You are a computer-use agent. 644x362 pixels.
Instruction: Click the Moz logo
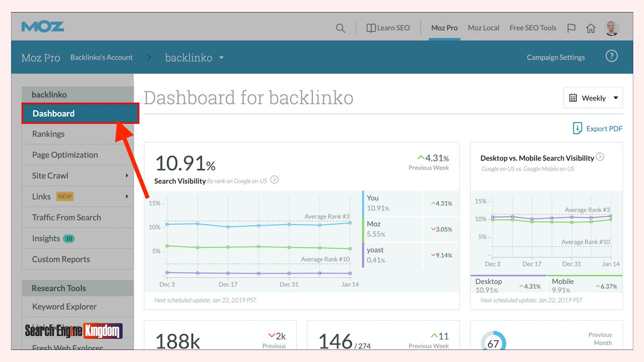(43, 27)
